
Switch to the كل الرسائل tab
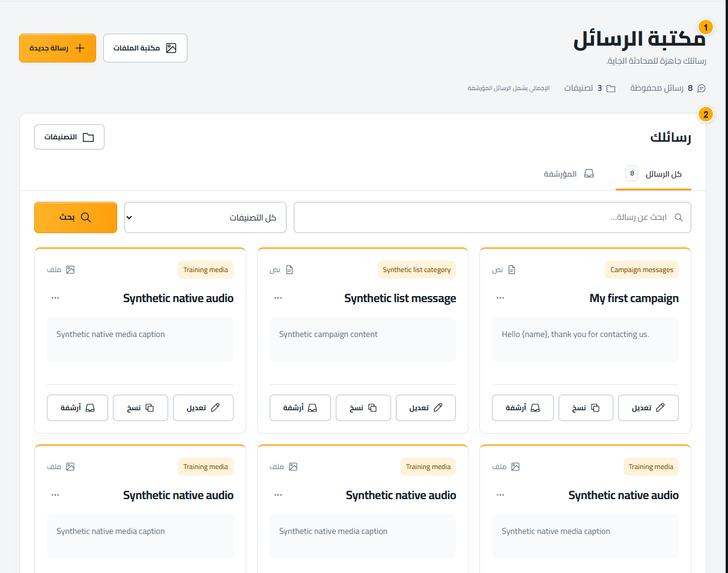654,174
